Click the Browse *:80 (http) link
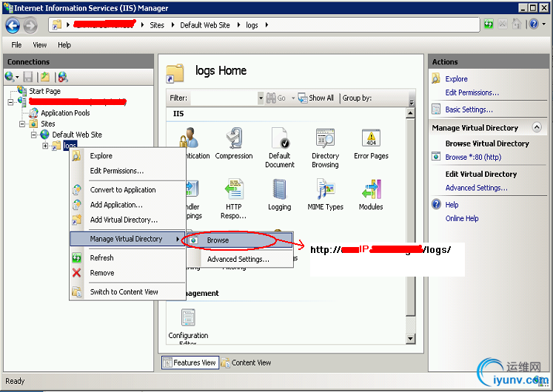Viewport: 553px width, 392px height. click(473, 157)
